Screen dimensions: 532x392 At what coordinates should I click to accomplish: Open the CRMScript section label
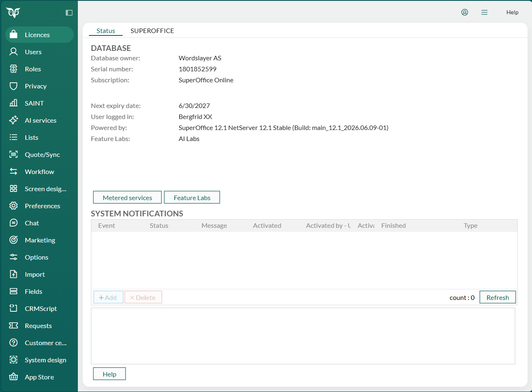pyautogui.click(x=41, y=309)
